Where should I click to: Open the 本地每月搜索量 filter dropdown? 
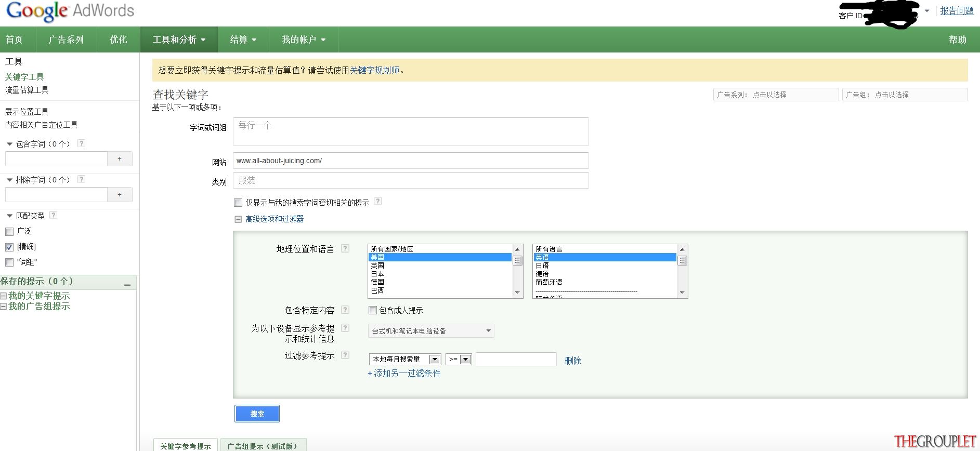[x=406, y=359]
